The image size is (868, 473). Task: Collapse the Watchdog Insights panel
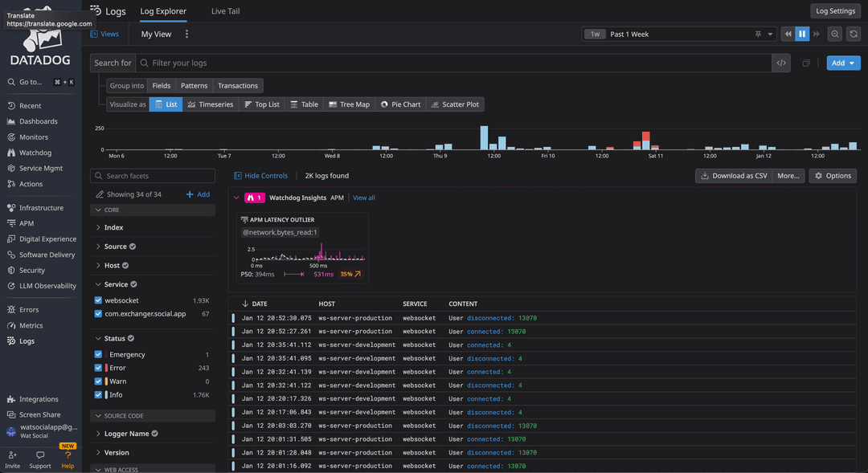tap(236, 198)
